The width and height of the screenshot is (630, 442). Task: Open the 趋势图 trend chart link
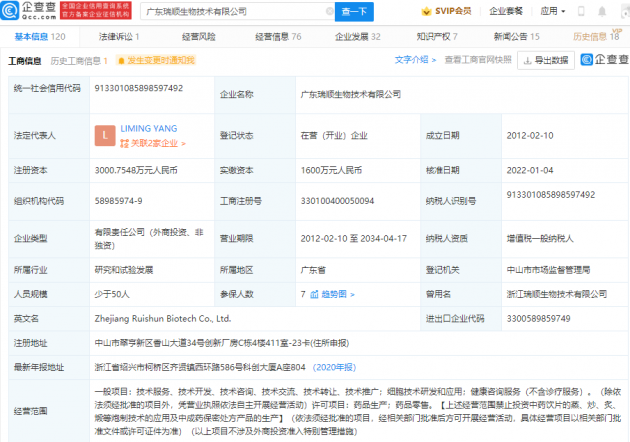click(333, 295)
